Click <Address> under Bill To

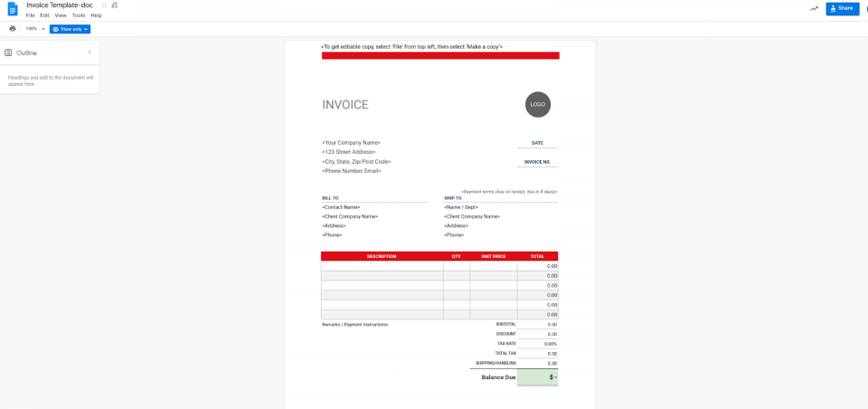click(334, 226)
